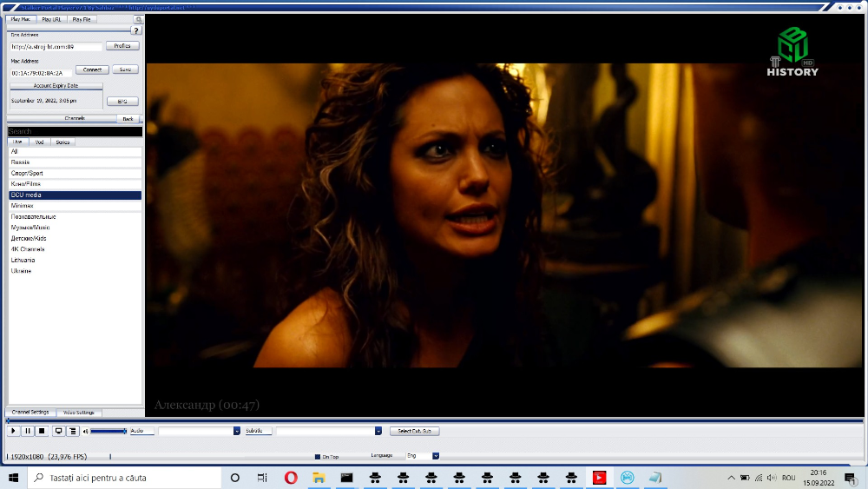Click the Back button beside Channels
This screenshot has width=868, height=489.
pos(128,119)
